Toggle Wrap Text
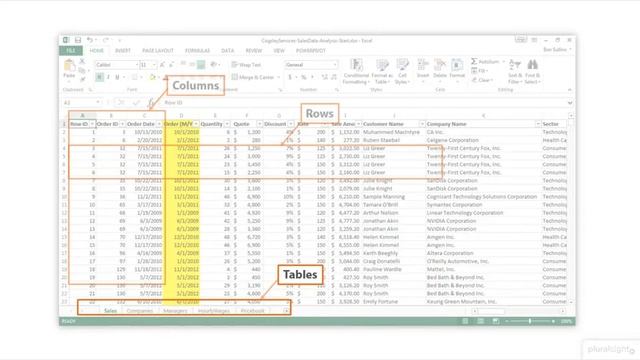 pyautogui.click(x=246, y=65)
